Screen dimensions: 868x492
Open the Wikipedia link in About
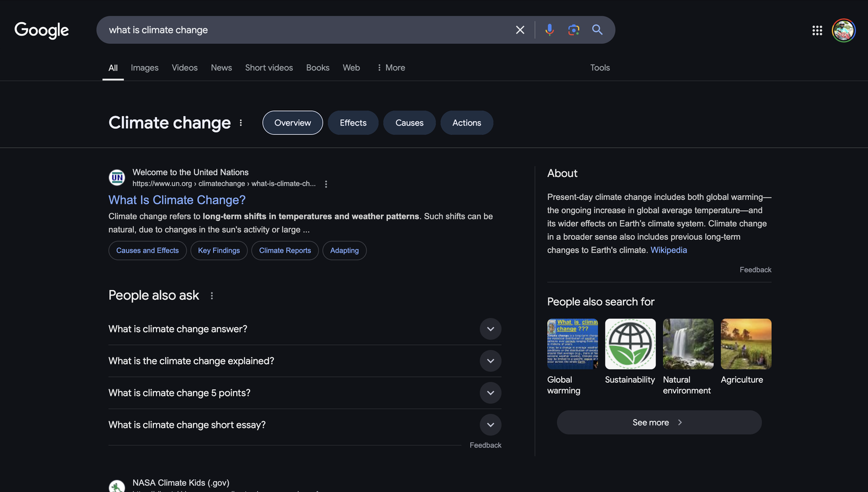(668, 250)
